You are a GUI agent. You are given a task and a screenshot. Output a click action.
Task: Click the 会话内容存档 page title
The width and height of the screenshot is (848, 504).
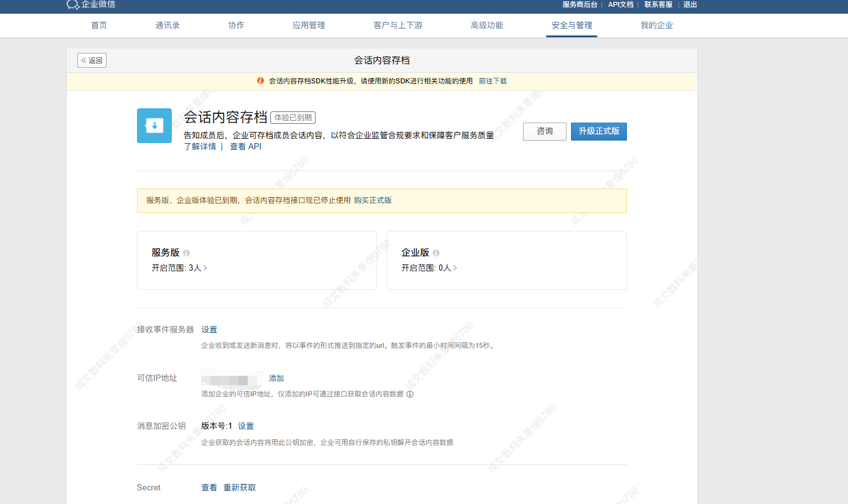[x=382, y=60]
